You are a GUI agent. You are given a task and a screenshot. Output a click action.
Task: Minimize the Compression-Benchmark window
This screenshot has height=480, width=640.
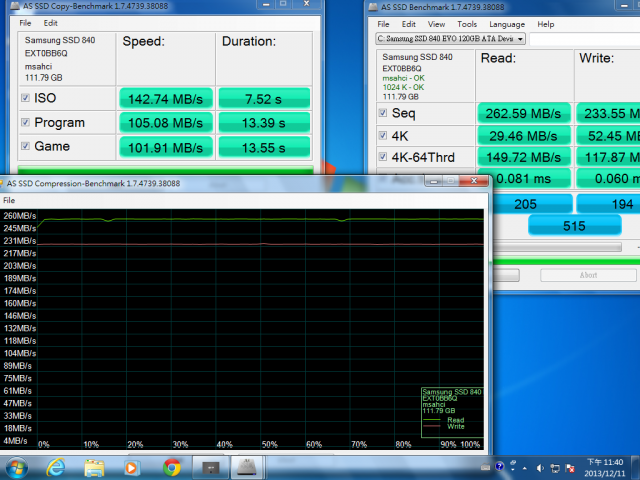pyautogui.click(x=433, y=181)
